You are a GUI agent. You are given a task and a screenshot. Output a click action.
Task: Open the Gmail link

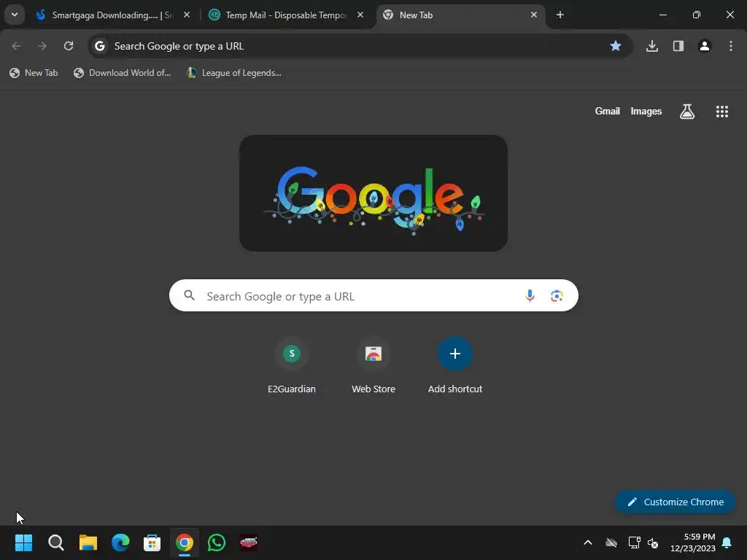point(607,111)
